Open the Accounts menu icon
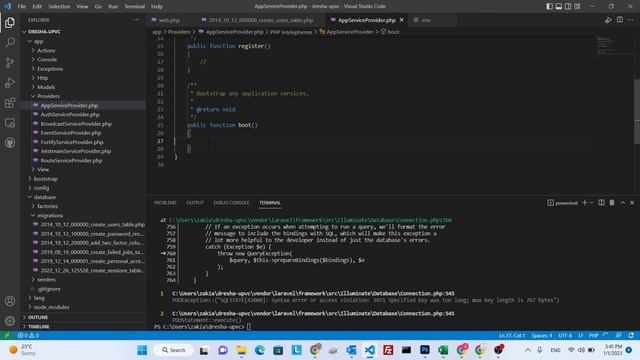640x360 pixels. (x=10, y=301)
